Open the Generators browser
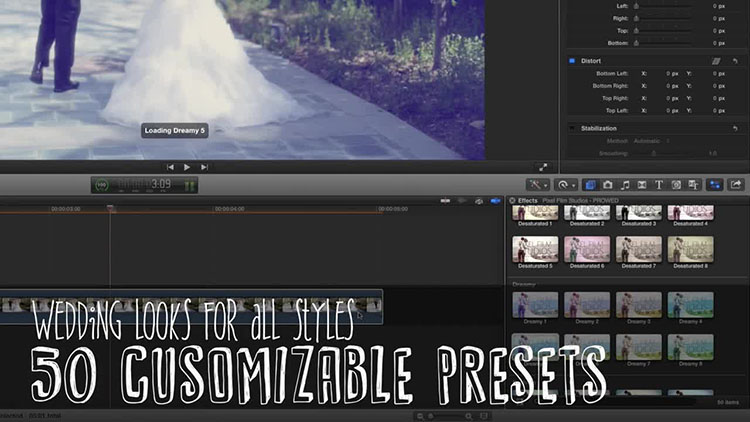 (676, 185)
